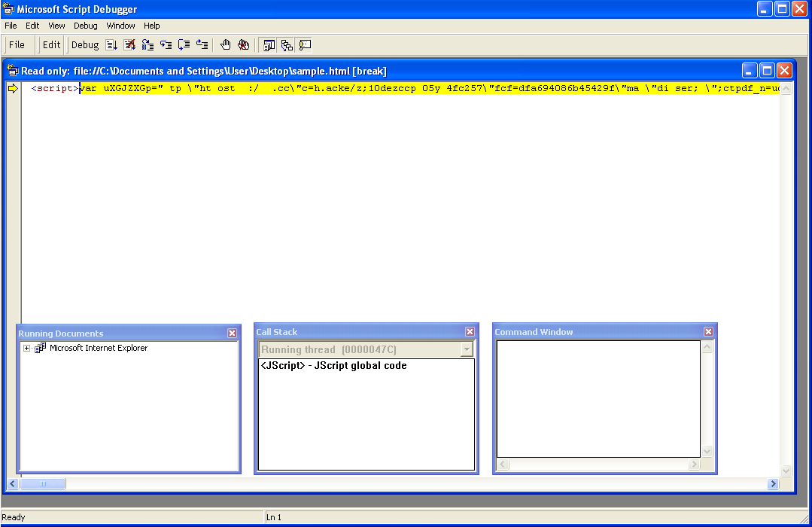The width and height of the screenshot is (812, 527).
Task: Close the Running Documents panel
Action: click(x=232, y=333)
